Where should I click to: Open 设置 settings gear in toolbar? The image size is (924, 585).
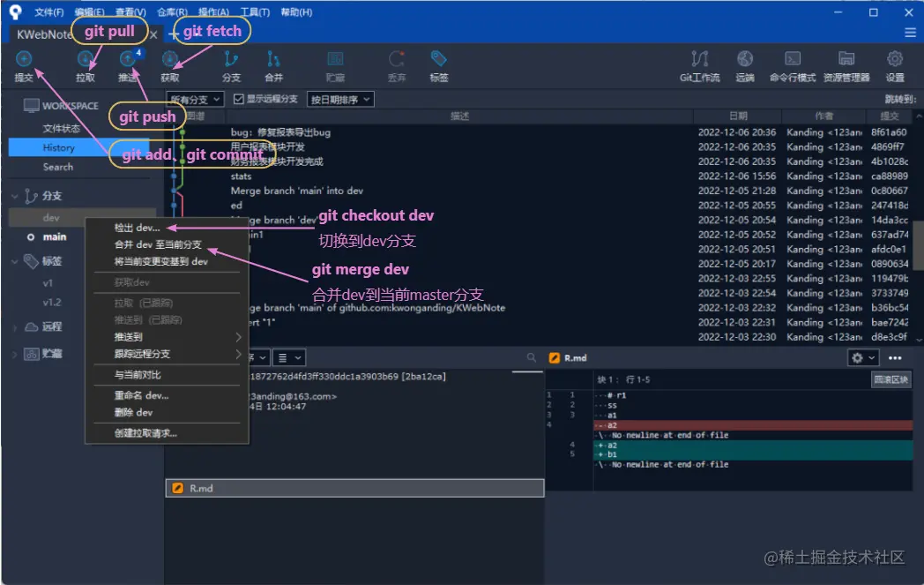point(895,66)
